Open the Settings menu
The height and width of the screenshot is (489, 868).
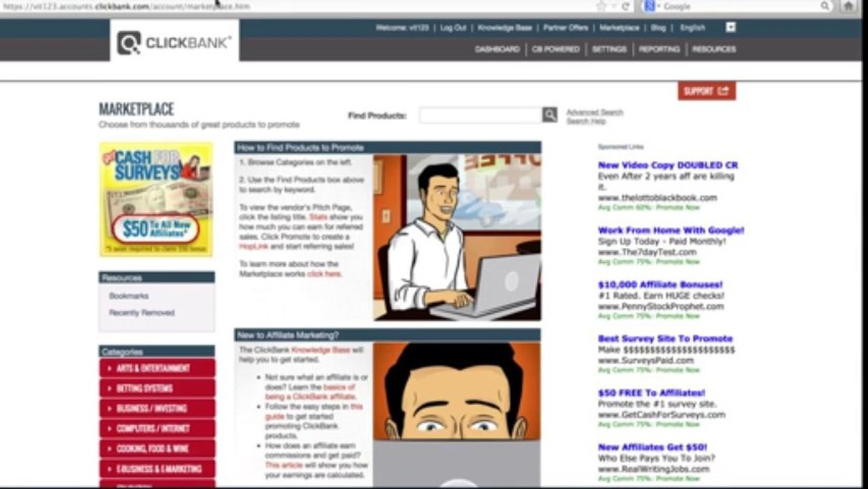point(609,50)
